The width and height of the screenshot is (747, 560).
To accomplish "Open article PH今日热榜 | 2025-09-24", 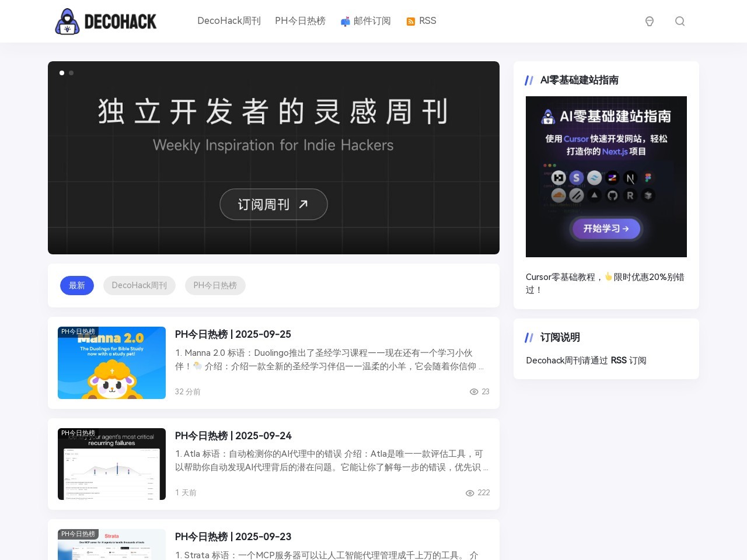I will pyautogui.click(x=233, y=436).
